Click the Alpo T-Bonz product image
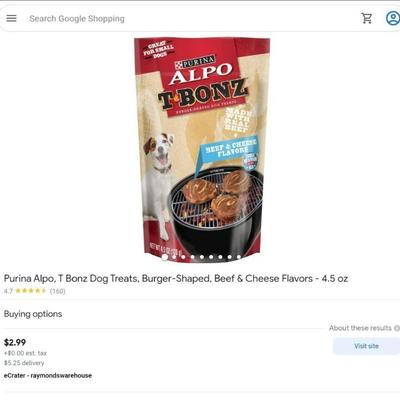This screenshot has height=400, width=400. click(x=202, y=149)
